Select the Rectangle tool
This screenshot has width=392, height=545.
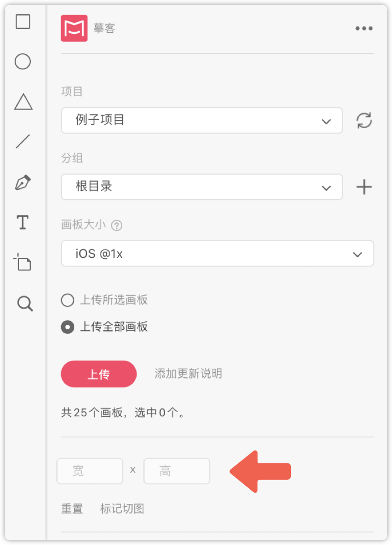[23, 22]
